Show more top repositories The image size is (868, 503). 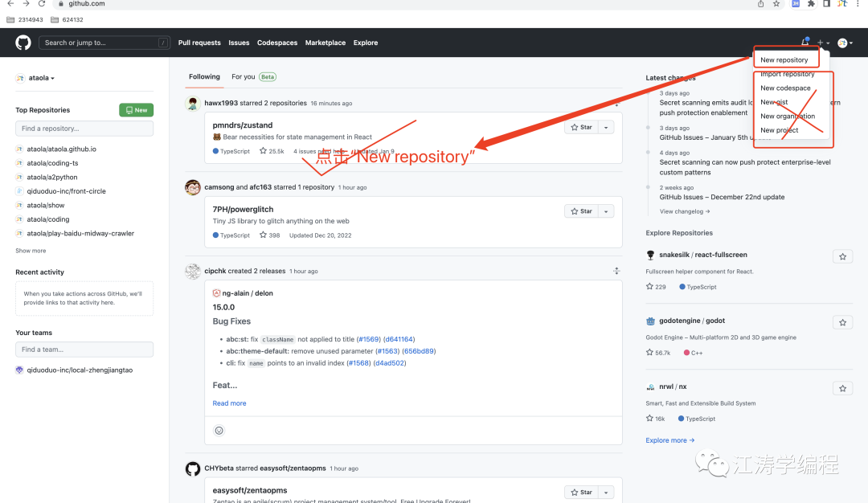click(31, 251)
